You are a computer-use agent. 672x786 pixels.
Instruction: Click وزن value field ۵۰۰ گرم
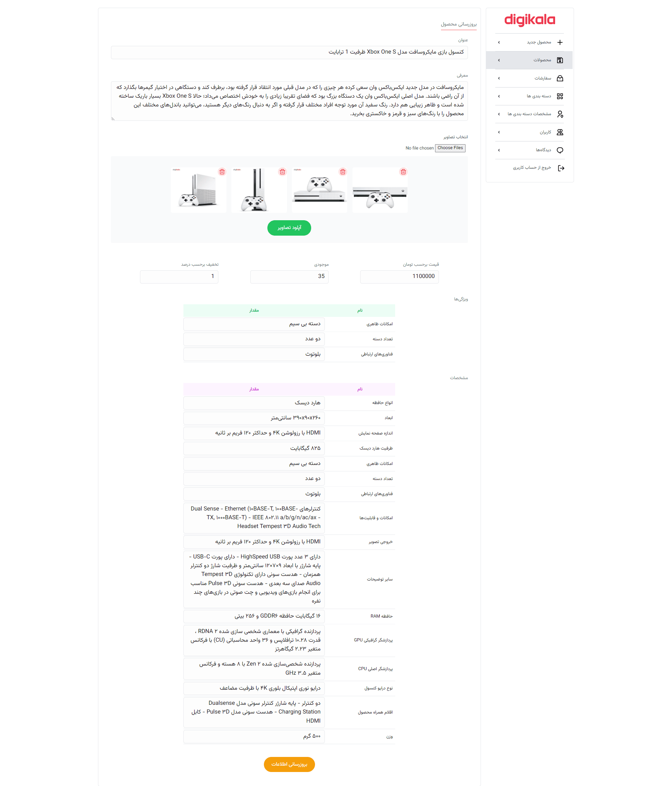[254, 737]
